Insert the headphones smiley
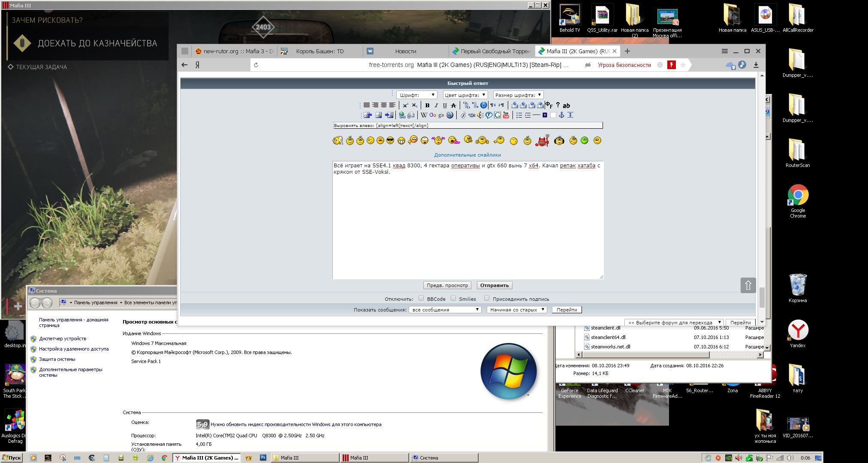868x463 pixels. tap(559, 140)
